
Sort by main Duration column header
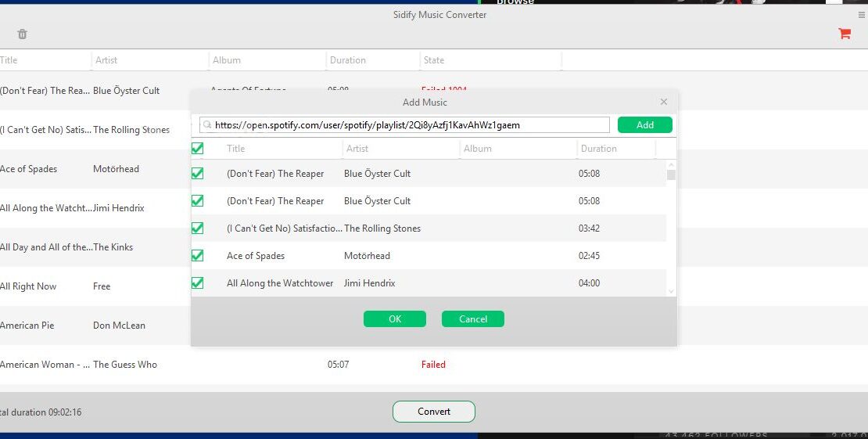pyautogui.click(x=348, y=59)
